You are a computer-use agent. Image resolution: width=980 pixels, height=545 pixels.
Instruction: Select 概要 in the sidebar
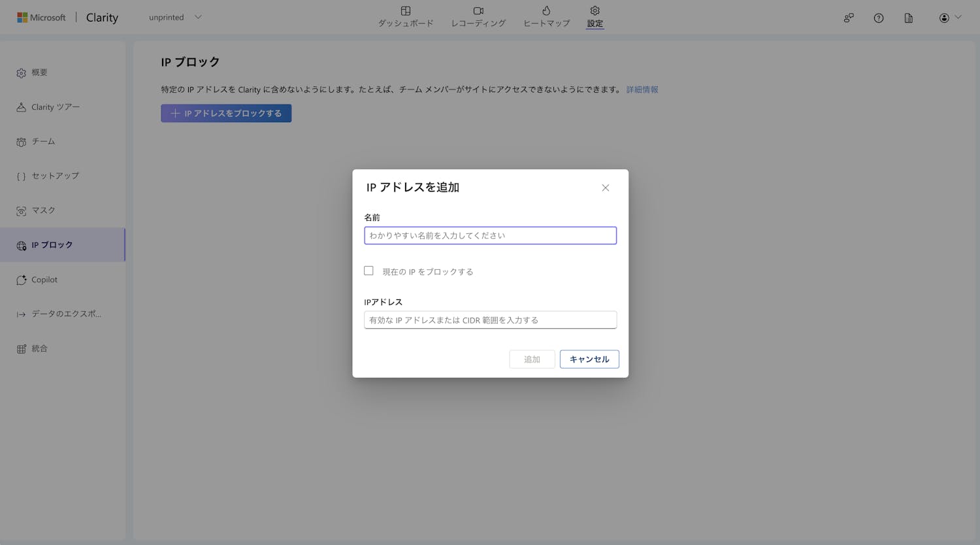(x=39, y=73)
